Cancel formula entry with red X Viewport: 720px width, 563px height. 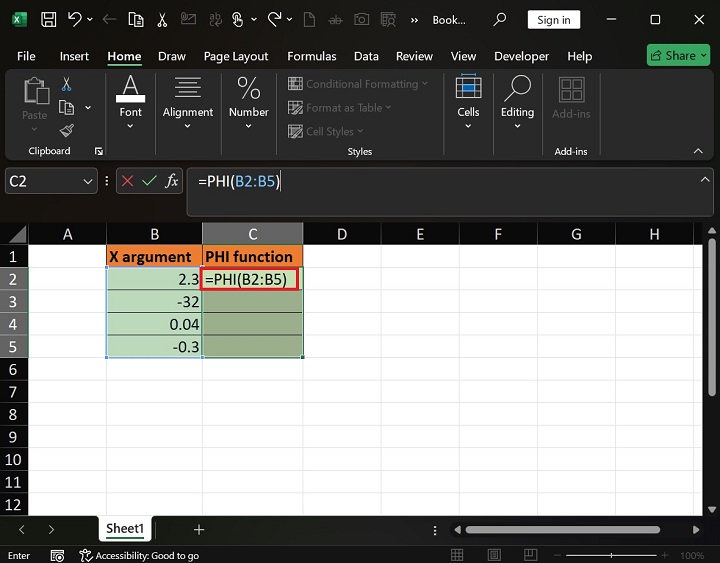tap(127, 181)
